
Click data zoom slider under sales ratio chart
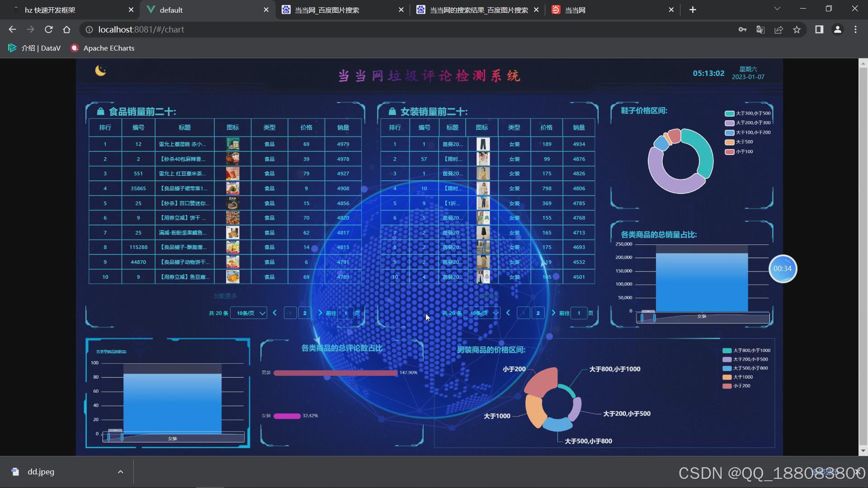[703, 318]
